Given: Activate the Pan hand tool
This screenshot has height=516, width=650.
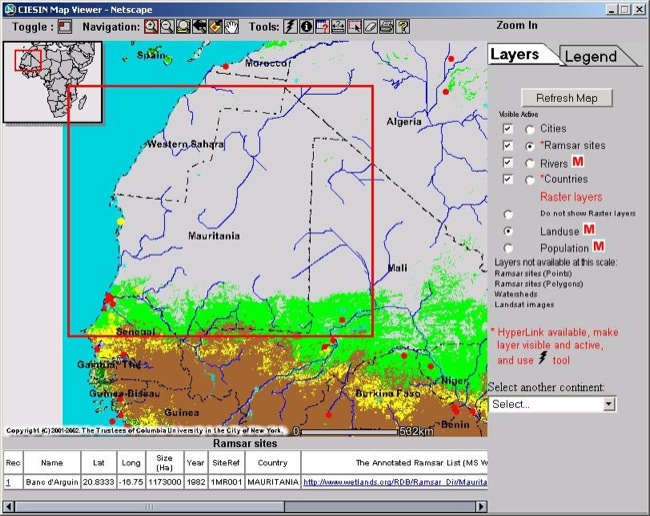Looking at the screenshot, I should (231, 26).
